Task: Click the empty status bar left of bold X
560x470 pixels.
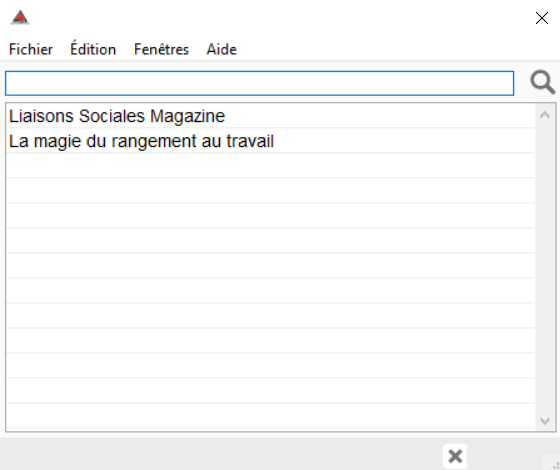Action: point(221,454)
